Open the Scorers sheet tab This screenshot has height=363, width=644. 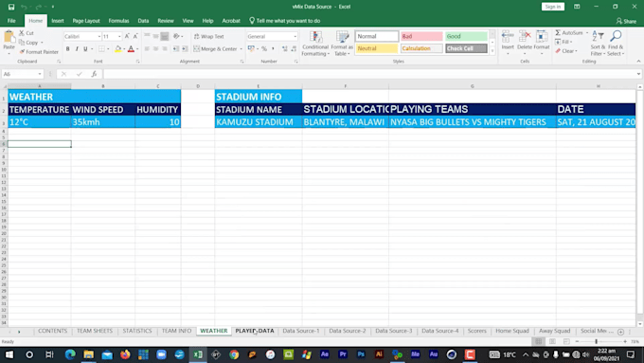pyautogui.click(x=476, y=331)
